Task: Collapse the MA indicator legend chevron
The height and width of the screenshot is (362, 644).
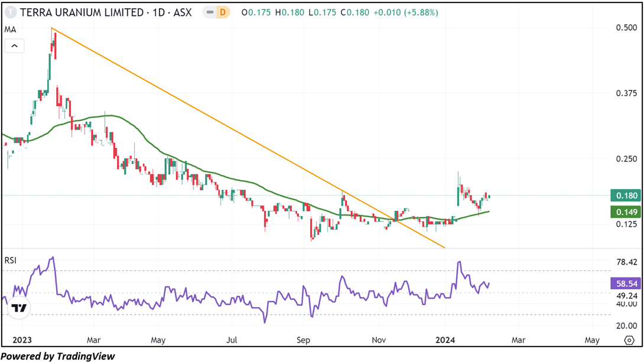Action: (14, 45)
